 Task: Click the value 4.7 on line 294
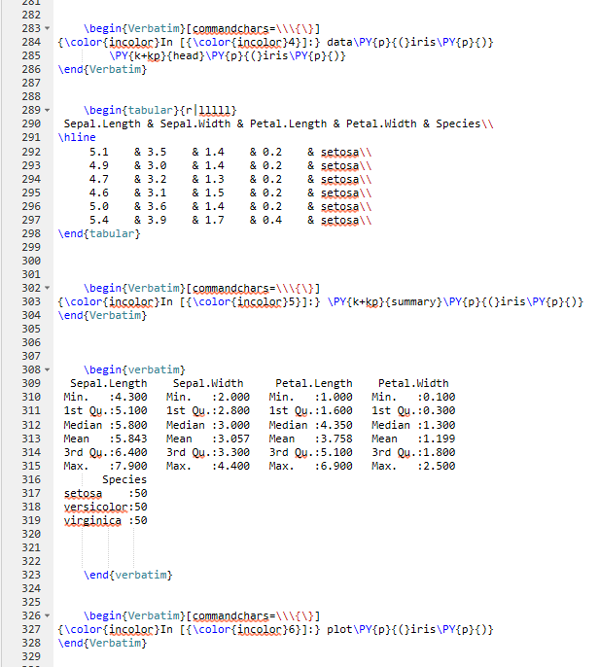(99, 180)
